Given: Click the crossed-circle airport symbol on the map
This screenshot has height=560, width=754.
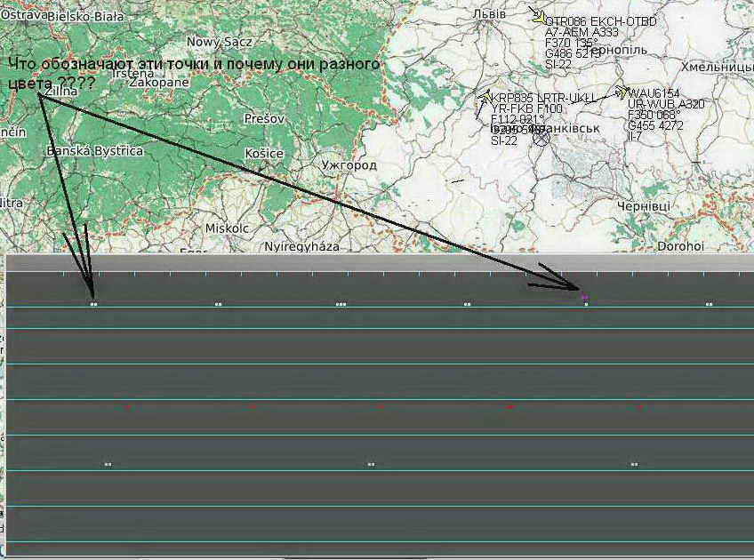Looking at the screenshot, I should (541, 137).
